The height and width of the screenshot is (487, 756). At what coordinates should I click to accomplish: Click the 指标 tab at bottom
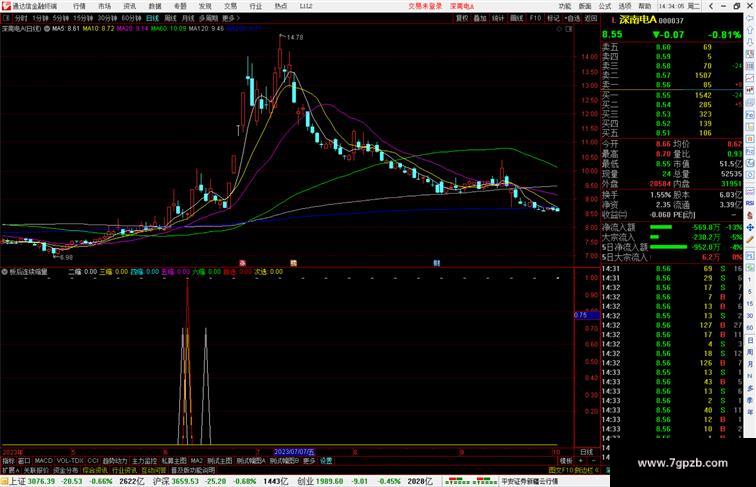coord(8,461)
